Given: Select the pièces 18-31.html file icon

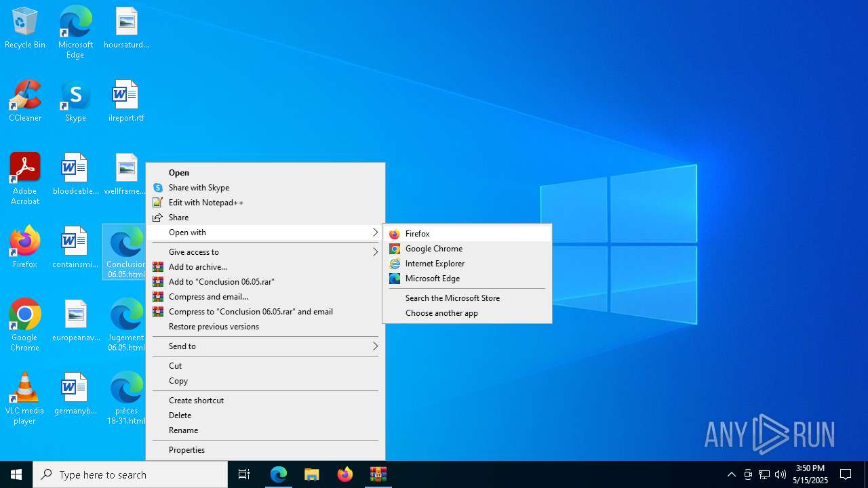Looking at the screenshot, I should click(126, 399).
